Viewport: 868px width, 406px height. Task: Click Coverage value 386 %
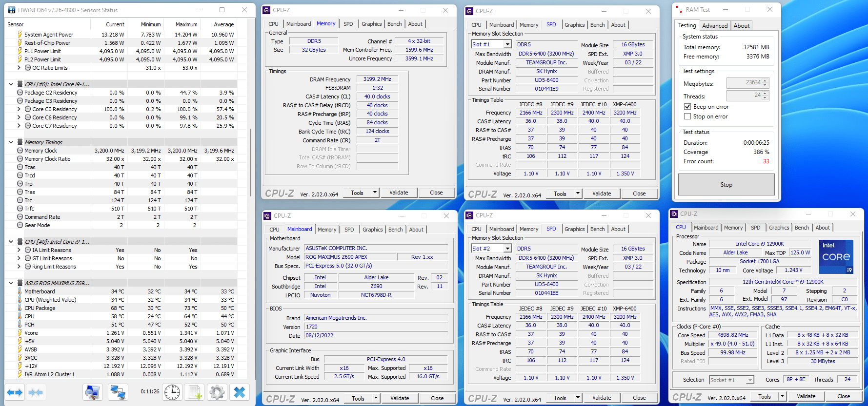pos(761,152)
